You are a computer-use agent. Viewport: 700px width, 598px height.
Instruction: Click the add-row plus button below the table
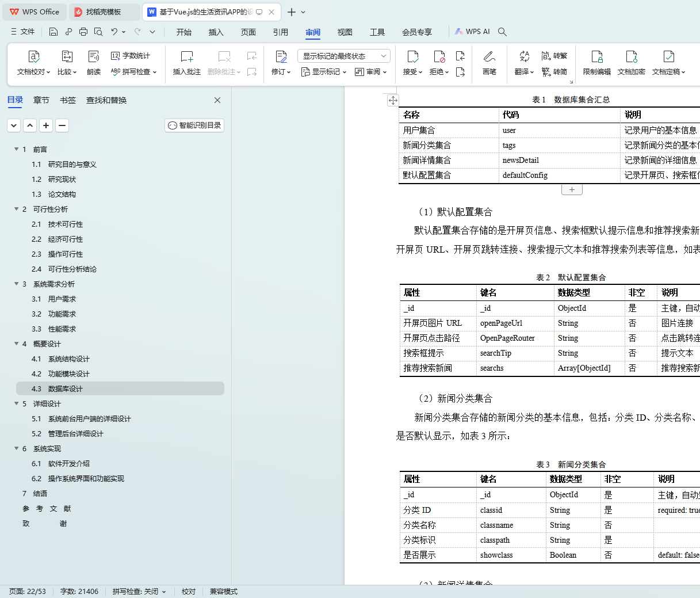[572, 190]
